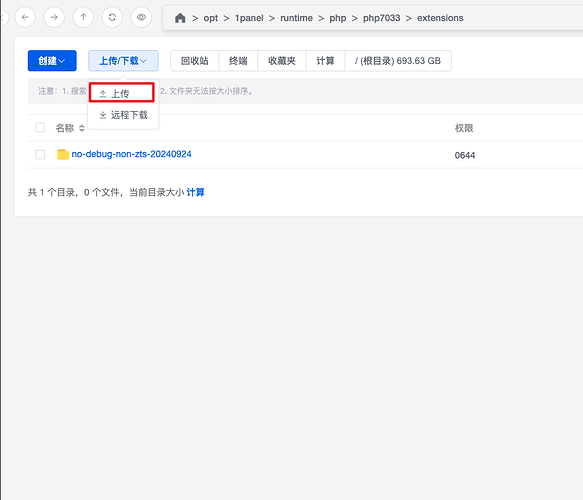583x500 pixels.
Task: Click the folder icon of no-debug-non-zts-20240924
Action: click(x=63, y=154)
